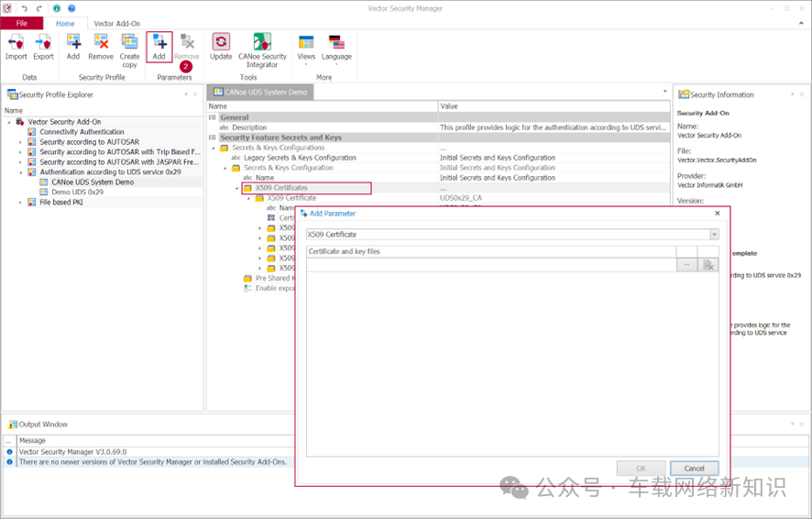This screenshot has width=812, height=519.
Task: Close the Security Information panel
Action: tap(802, 94)
